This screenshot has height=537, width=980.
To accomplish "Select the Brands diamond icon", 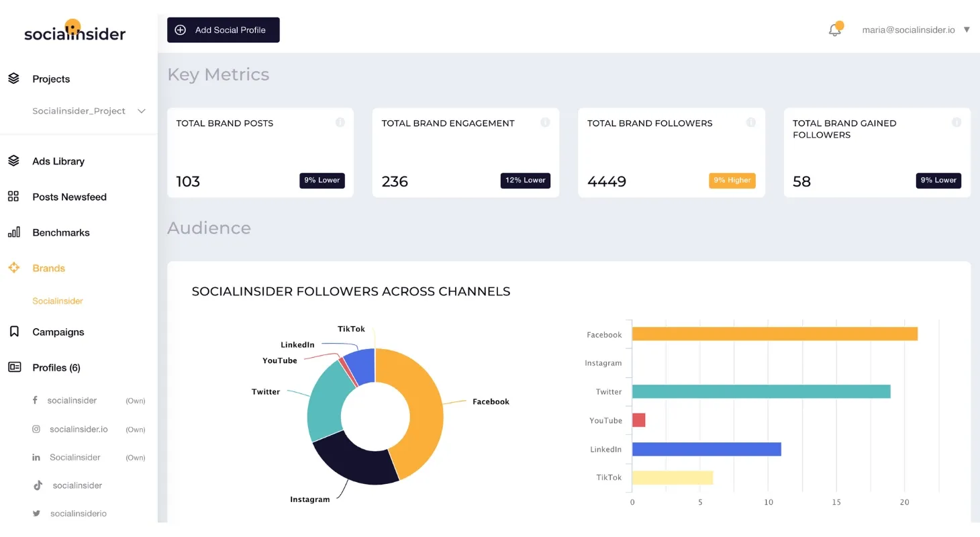I will (x=14, y=267).
